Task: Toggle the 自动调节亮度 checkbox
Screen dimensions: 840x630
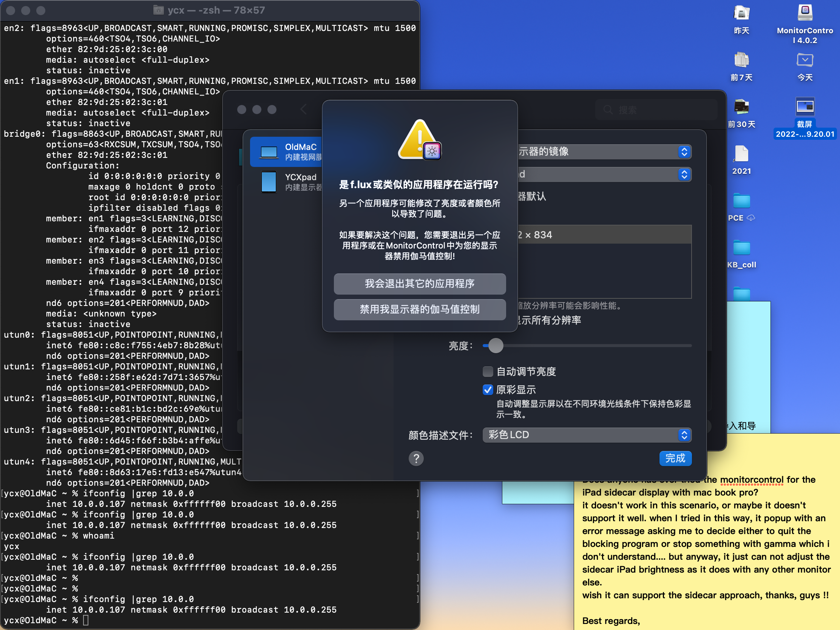Action: click(488, 371)
